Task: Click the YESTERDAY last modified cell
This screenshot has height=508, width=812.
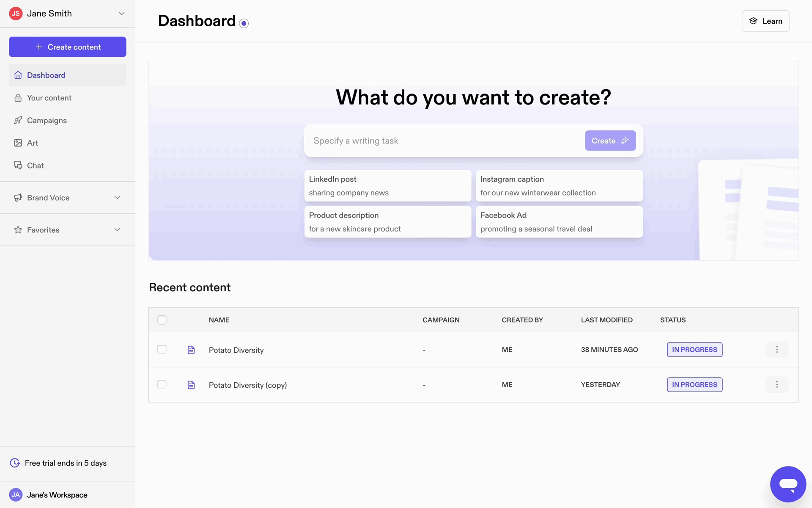Action: coord(601,385)
